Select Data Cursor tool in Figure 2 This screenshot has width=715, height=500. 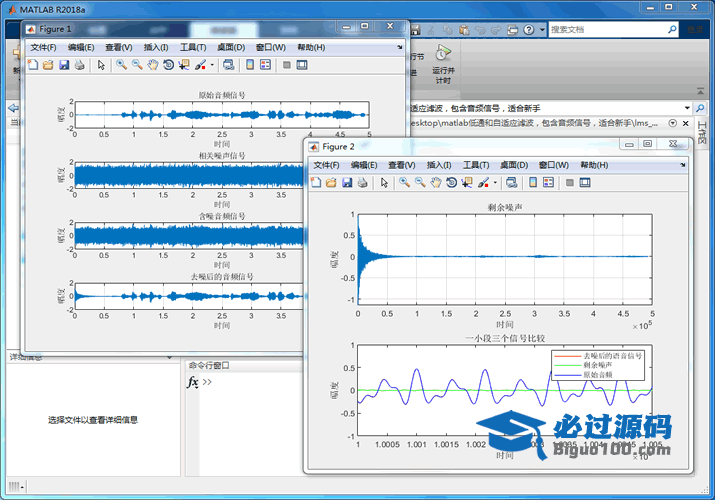(468, 183)
